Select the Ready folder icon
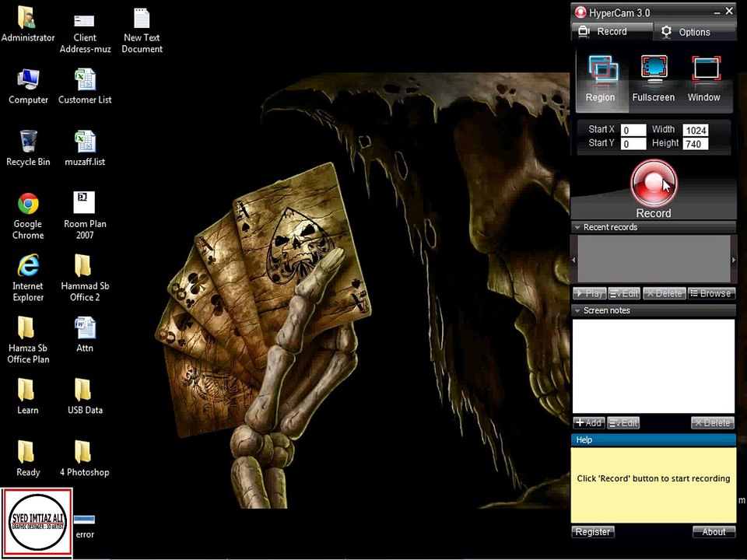The image size is (747, 560). (x=28, y=459)
